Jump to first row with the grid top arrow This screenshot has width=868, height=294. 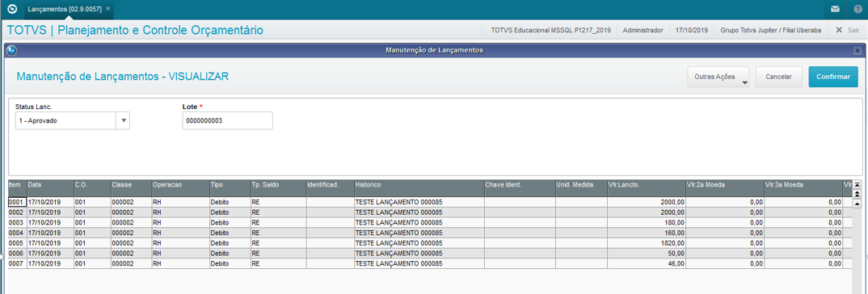click(x=857, y=184)
